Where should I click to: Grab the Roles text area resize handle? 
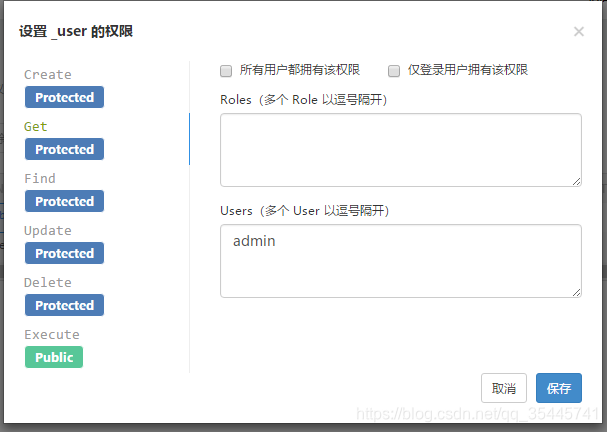pos(576,182)
